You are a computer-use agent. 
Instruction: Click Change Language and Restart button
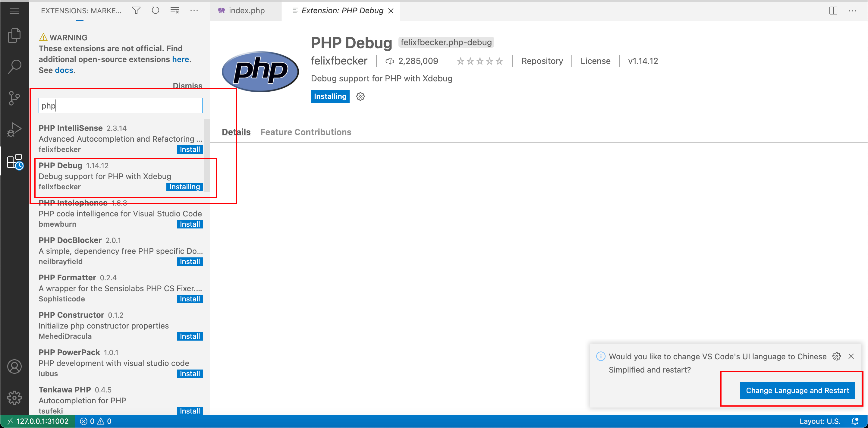coord(797,390)
